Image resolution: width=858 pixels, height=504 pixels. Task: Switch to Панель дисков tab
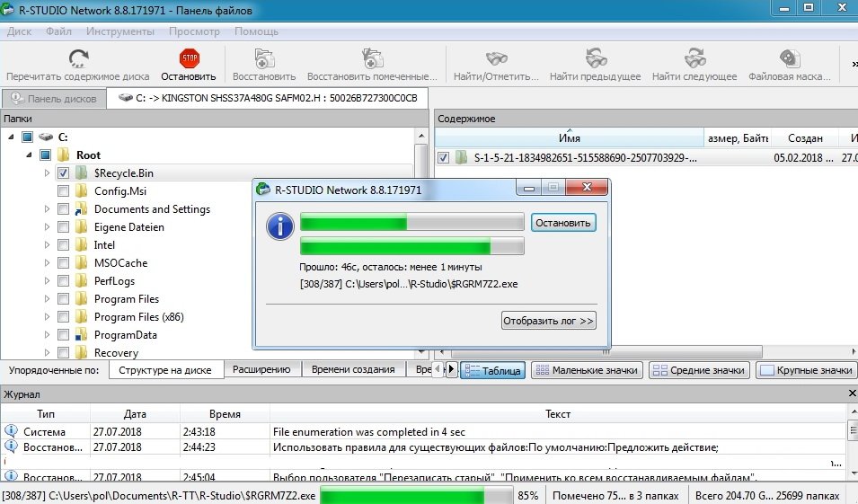(54, 99)
